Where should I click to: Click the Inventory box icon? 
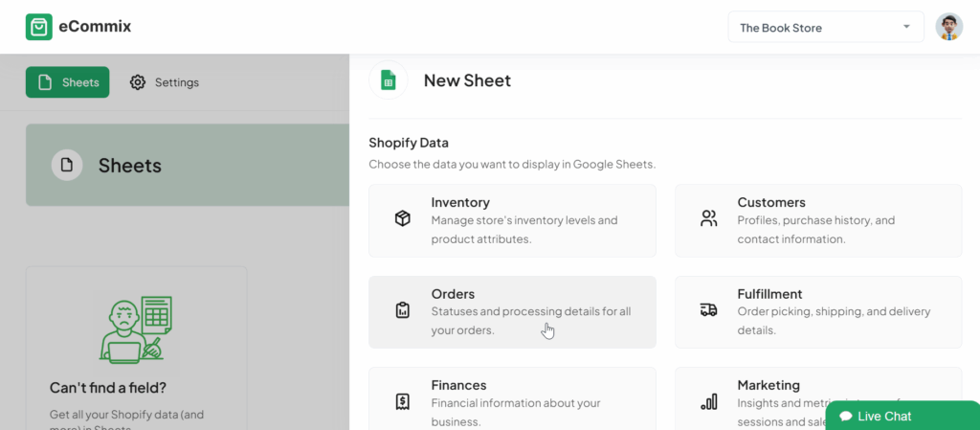click(x=403, y=218)
